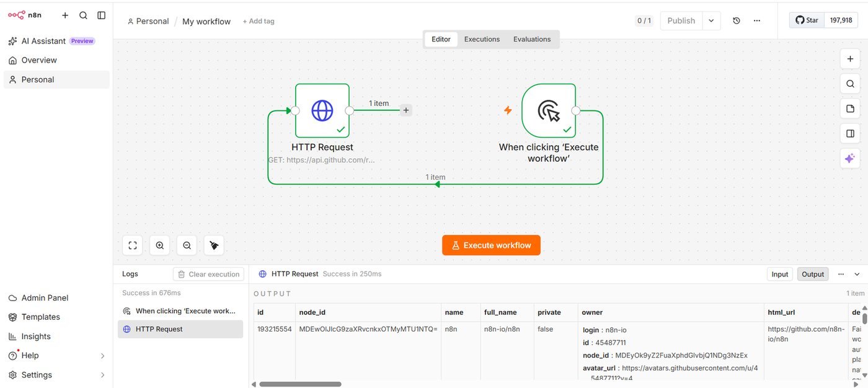
Task: Click the My workflow title
Action: pyautogui.click(x=206, y=21)
